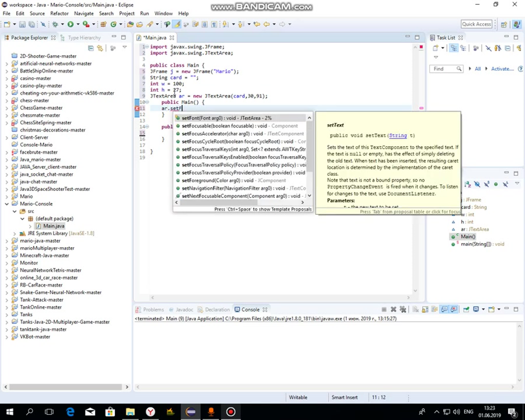This screenshot has width=525, height=420.
Task: Toggle Show Console When Standard Out Changes
Action: tap(444, 309)
